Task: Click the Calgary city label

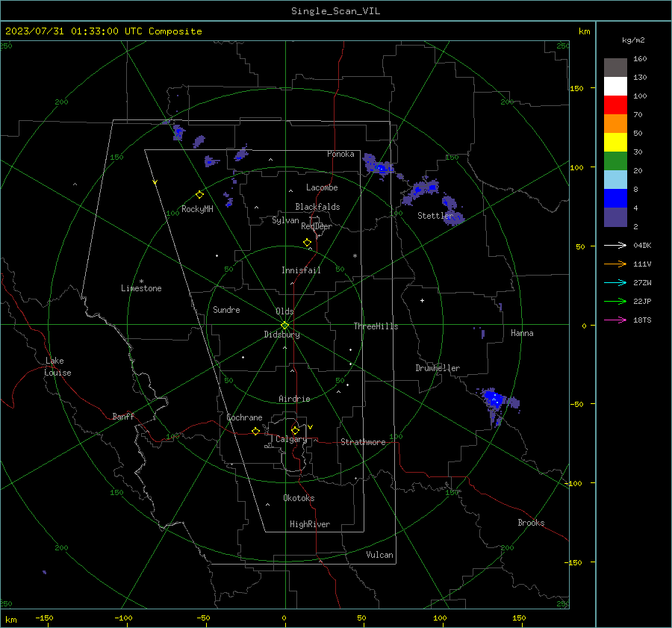Action: (291, 439)
